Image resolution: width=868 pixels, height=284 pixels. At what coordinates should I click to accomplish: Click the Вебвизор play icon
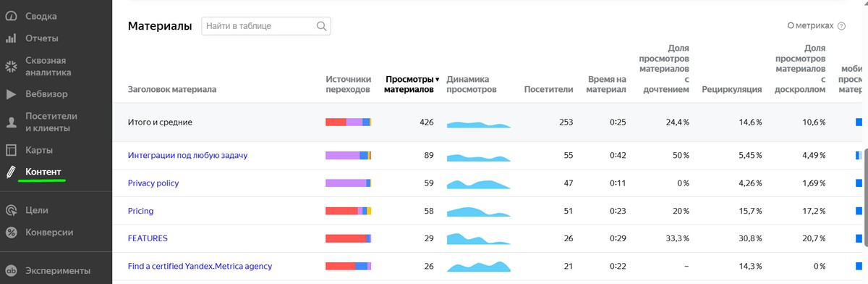click(x=11, y=94)
